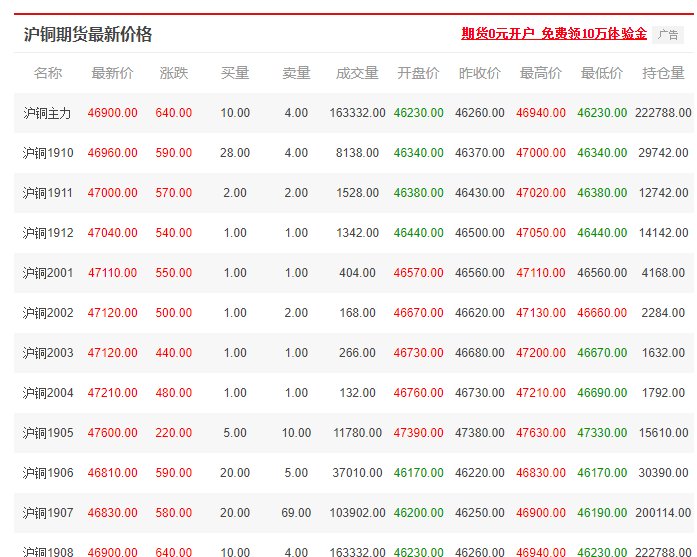The height and width of the screenshot is (557, 697).
Task: Click the 最低价 column header
Action: tap(602, 73)
